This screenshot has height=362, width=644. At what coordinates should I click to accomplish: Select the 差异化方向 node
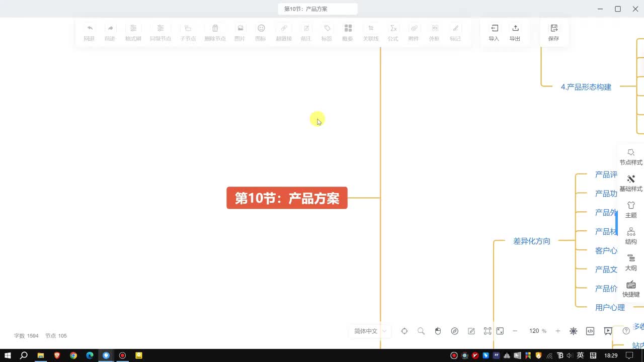tap(532, 241)
